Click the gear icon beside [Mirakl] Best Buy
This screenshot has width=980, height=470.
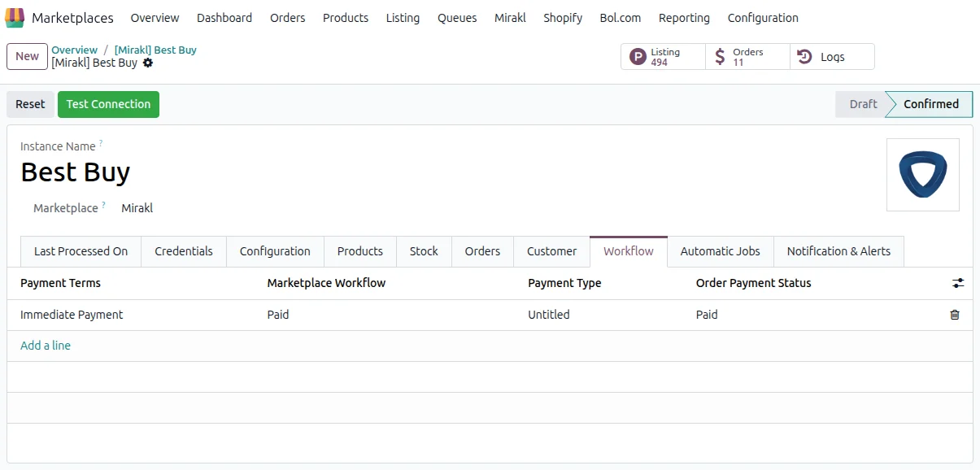[x=148, y=63]
